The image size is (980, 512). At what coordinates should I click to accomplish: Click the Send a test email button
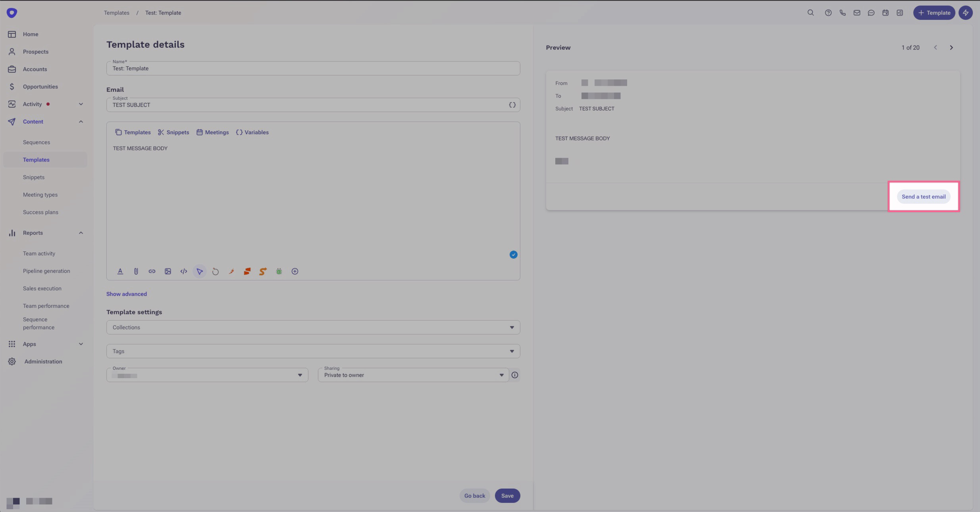coord(923,197)
